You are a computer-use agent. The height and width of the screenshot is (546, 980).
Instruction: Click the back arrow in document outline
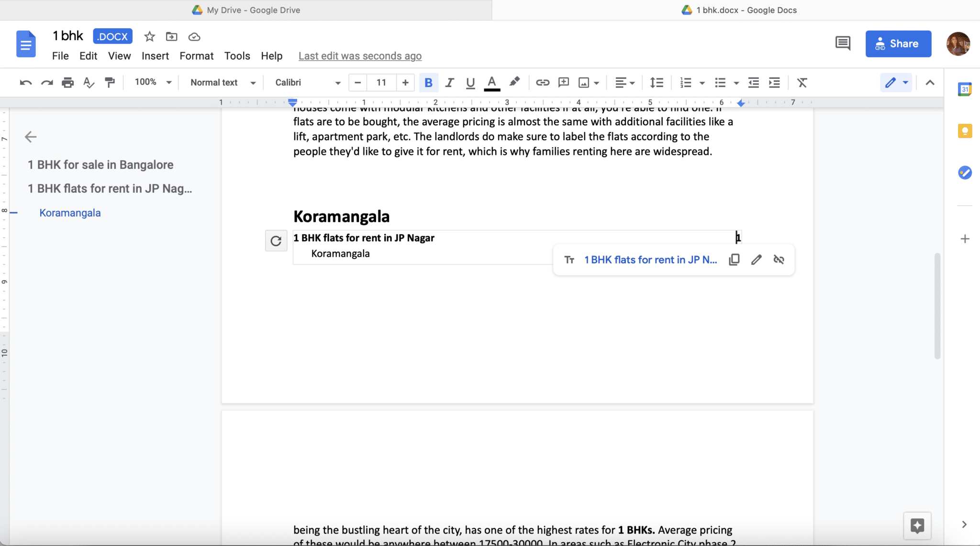point(30,137)
